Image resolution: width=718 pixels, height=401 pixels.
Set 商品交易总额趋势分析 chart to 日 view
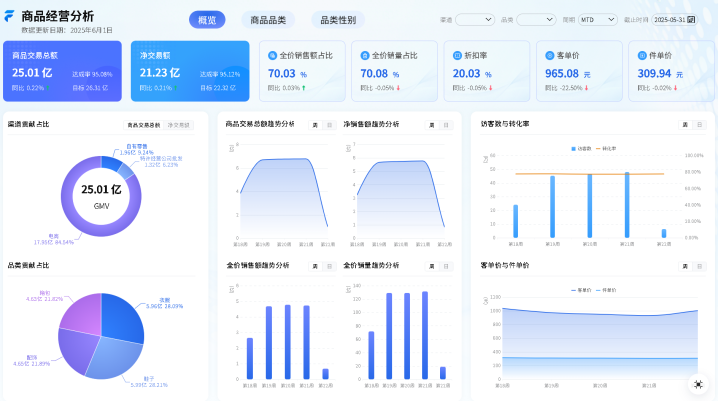329,125
